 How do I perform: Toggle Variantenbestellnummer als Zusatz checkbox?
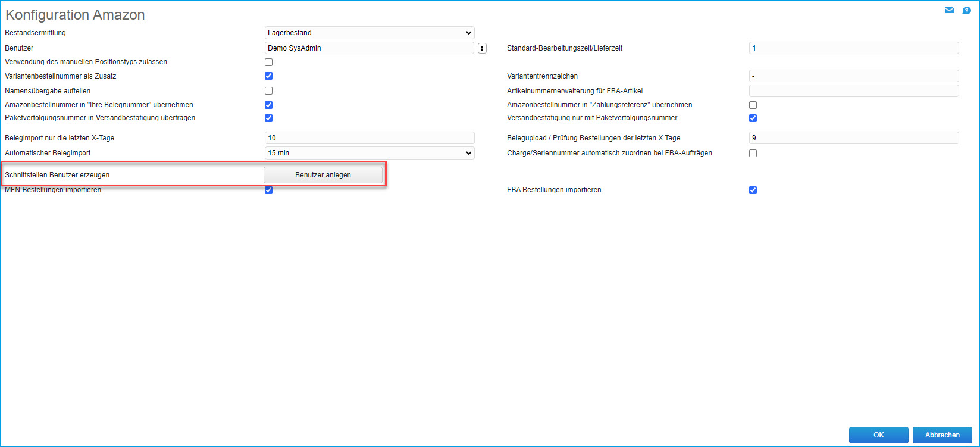269,76
